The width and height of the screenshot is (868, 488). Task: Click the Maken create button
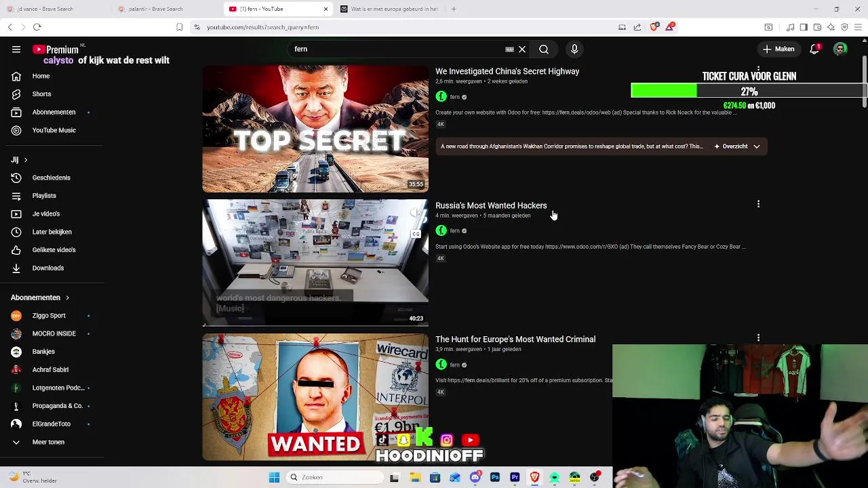coord(778,49)
